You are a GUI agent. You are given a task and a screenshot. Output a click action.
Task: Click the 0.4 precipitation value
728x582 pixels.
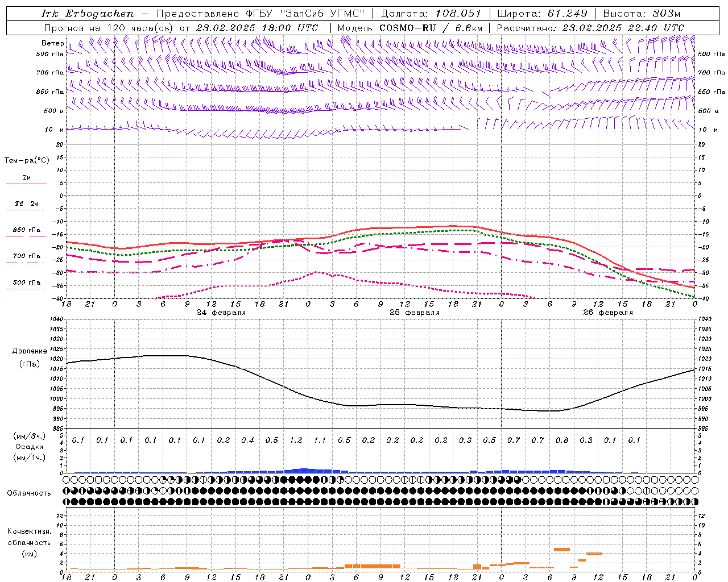[247, 440]
